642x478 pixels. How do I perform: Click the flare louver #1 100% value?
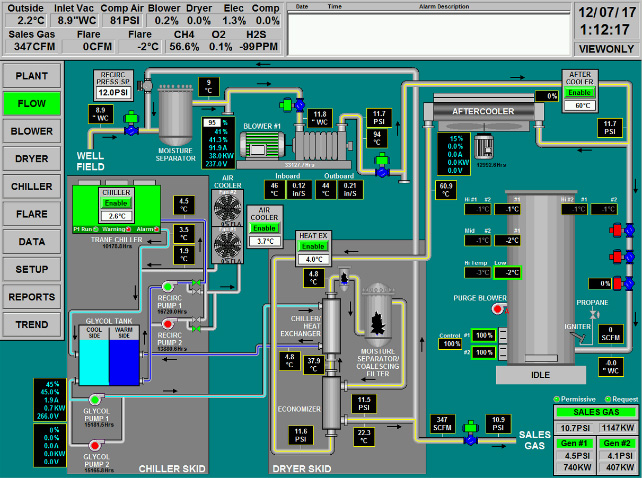tap(484, 335)
